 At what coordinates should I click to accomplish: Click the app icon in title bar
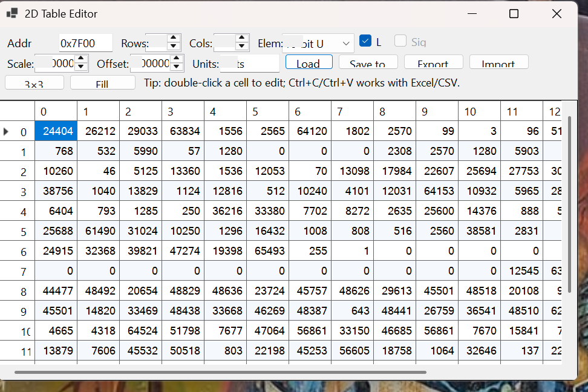point(11,13)
